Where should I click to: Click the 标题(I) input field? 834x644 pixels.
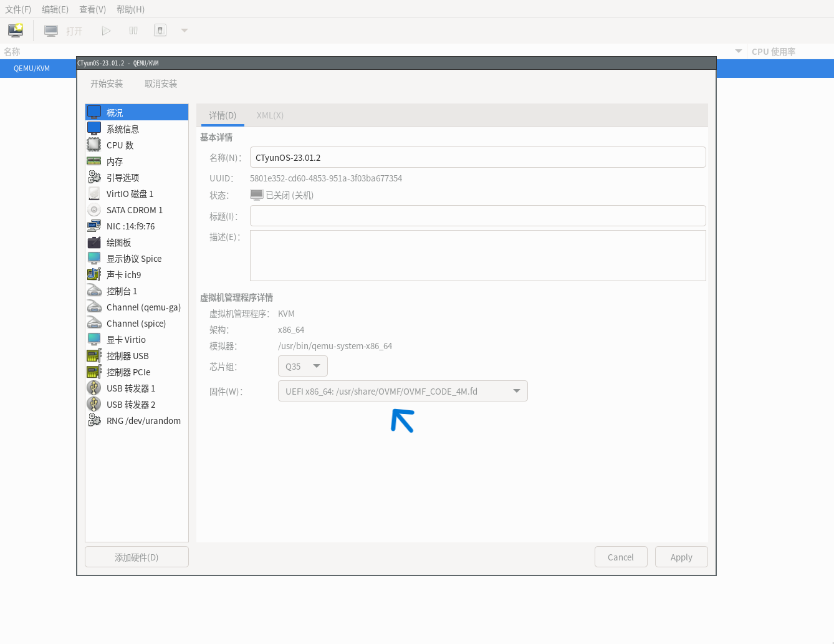[477, 216]
